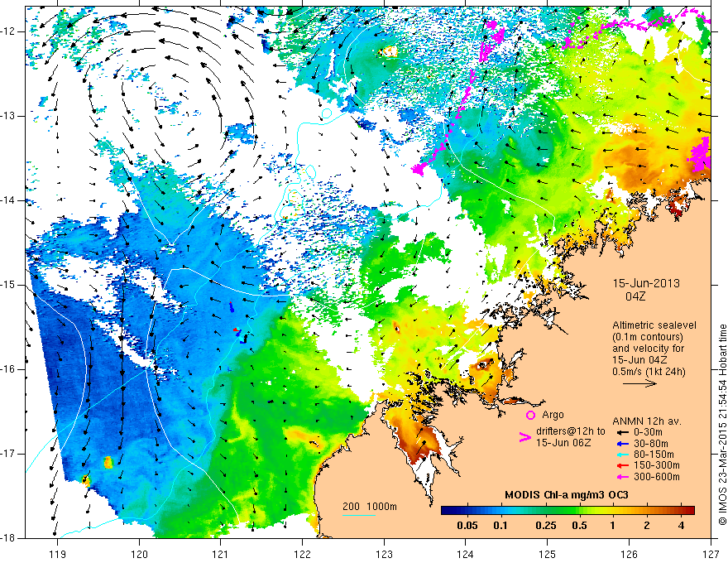This screenshot has width=728, height=563.
Task: Click the '80-150m' depth label
Action: [x=654, y=455]
